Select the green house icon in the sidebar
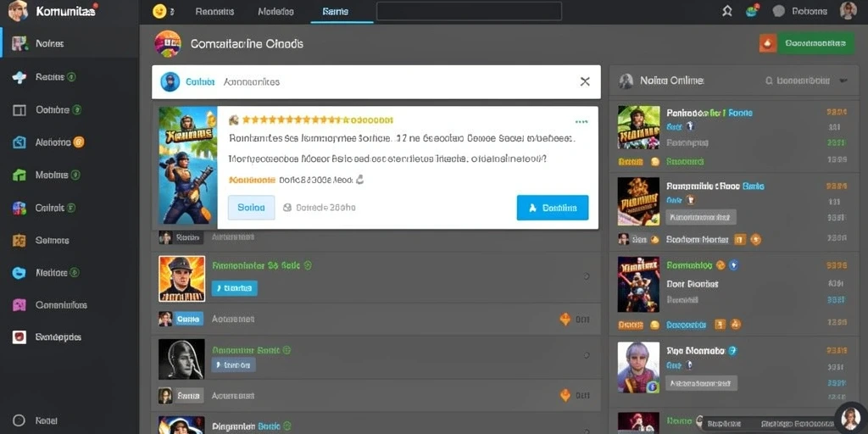Image resolution: width=868 pixels, height=434 pixels. [x=19, y=175]
